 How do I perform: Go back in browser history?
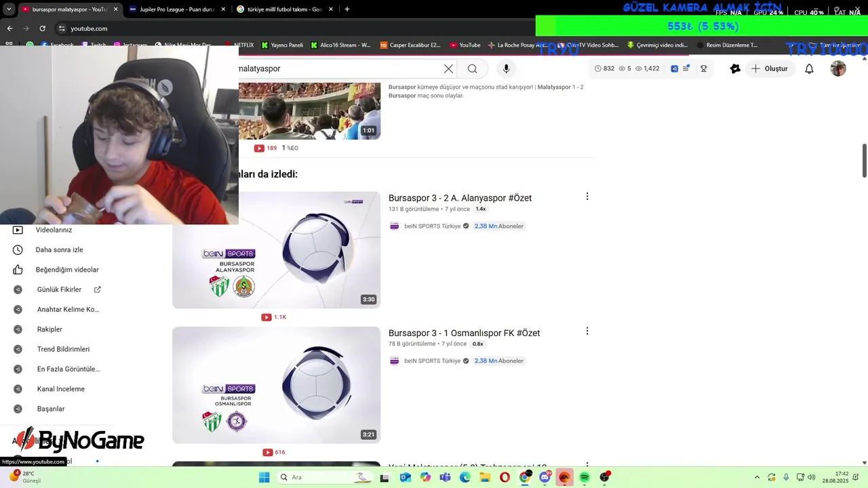pyautogui.click(x=9, y=28)
